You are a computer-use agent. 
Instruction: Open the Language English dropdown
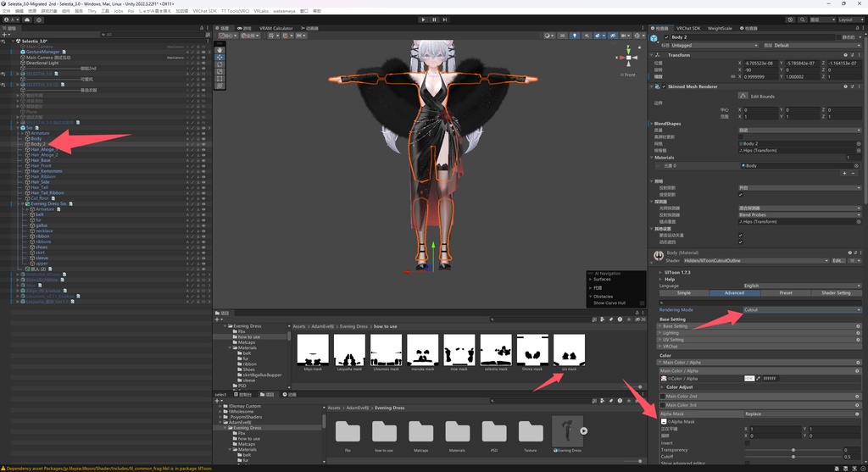[x=802, y=286]
